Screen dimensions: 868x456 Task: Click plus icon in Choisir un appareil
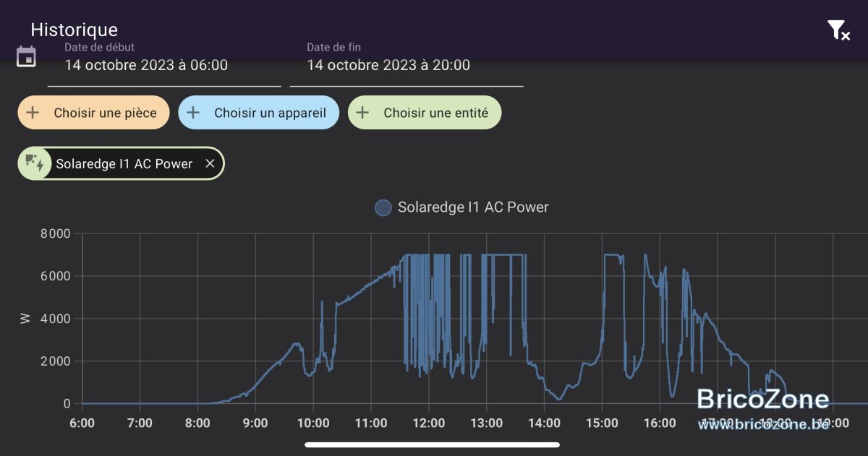pyautogui.click(x=193, y=113)
